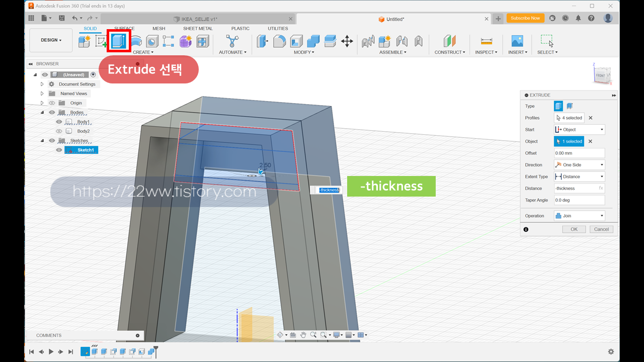Open the Help question mark icon

[x=591, y=18]
